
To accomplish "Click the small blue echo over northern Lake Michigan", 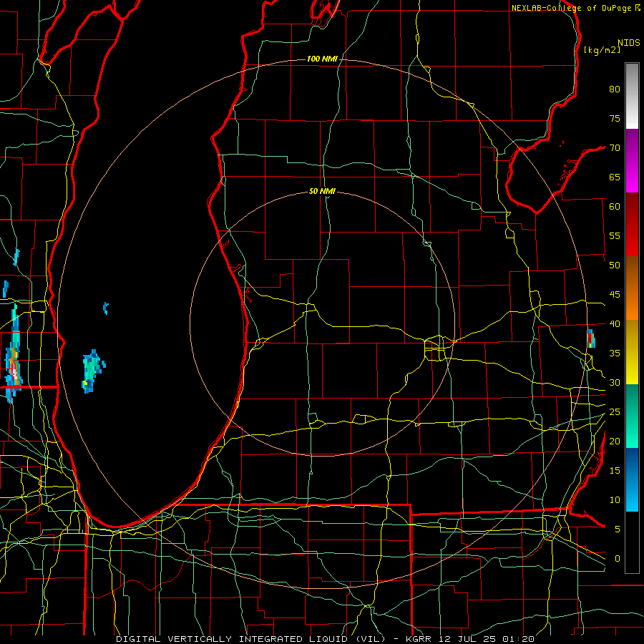I will click(x=106, y=308).
